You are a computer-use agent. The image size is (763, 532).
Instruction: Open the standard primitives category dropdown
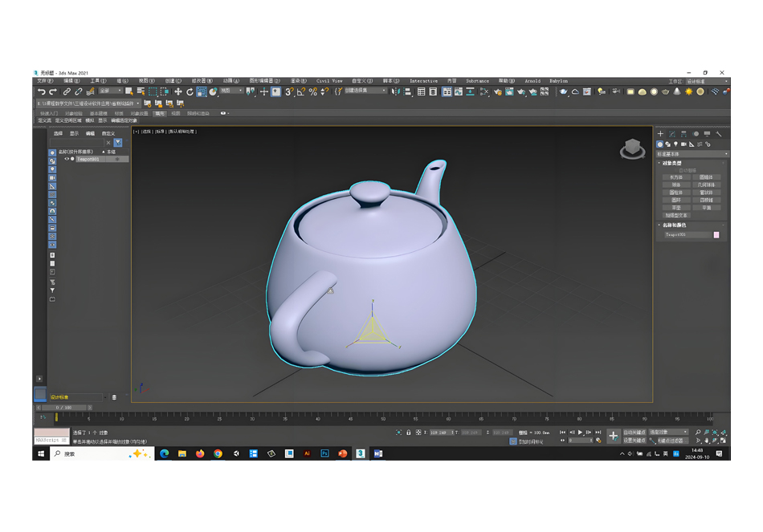pyautogui.click(x=692, y=154)
